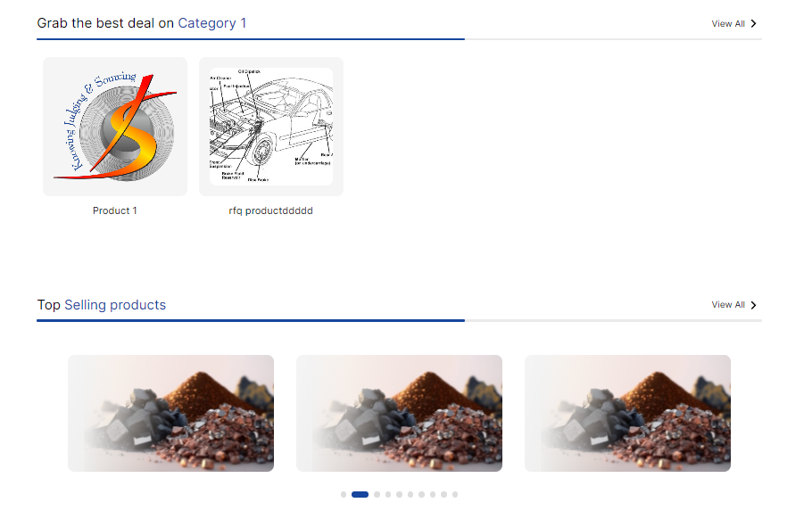Open the Category 1 heading link
This screenshot has height=511, width=812.
click(212, 23)
